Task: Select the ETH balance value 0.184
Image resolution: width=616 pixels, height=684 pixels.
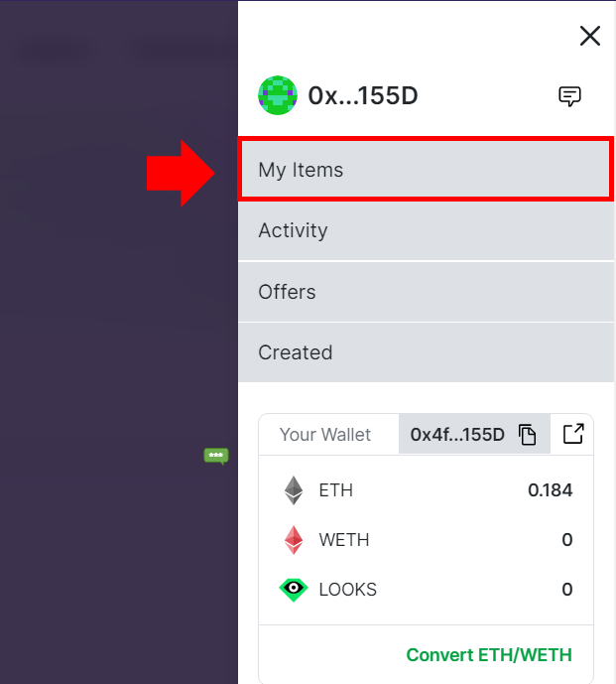Action: [550, 490]
